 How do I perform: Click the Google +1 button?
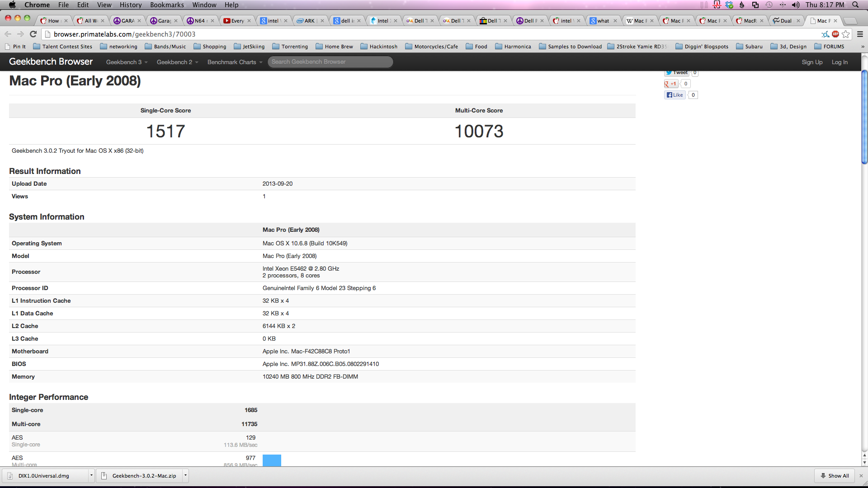pos(670,84)
